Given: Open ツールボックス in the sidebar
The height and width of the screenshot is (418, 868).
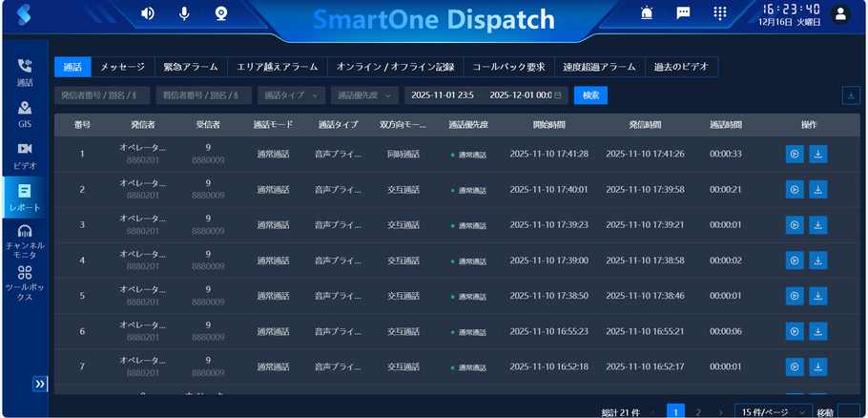Looking at the screenshot, I should 25,283.
